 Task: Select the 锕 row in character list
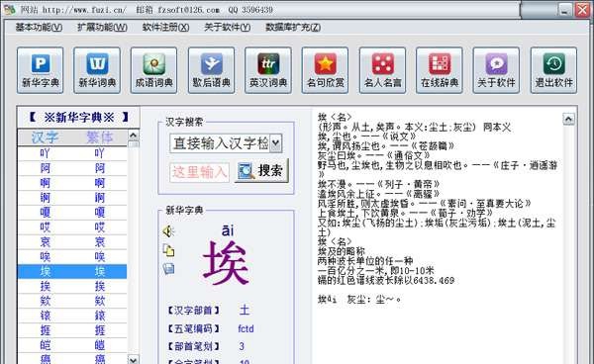(x=72, y=198)
